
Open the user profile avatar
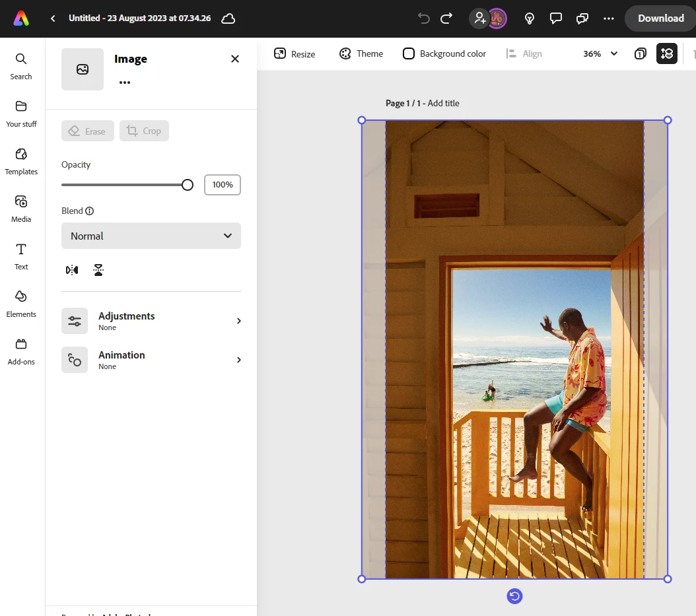pyautogui.click(x=497, y=18)
